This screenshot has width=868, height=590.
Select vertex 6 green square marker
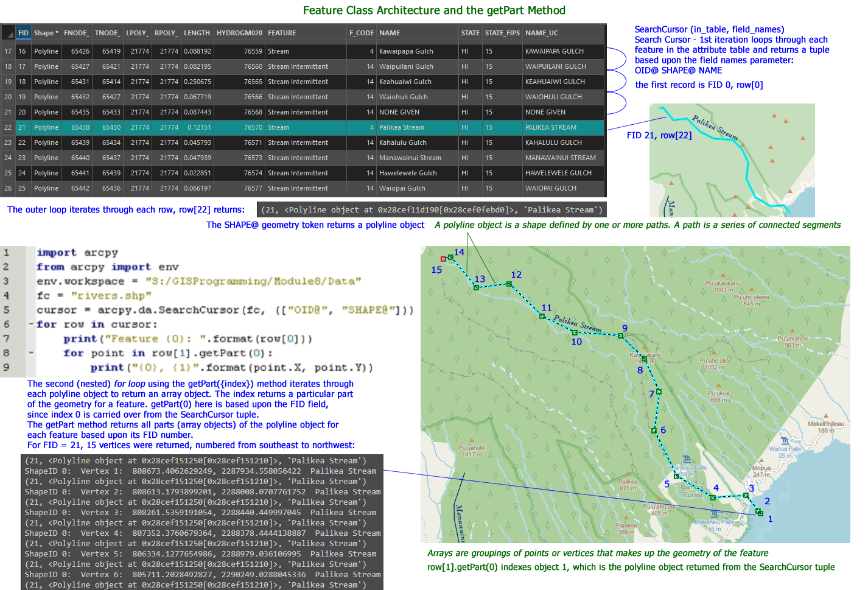click(x=654, y=430)
